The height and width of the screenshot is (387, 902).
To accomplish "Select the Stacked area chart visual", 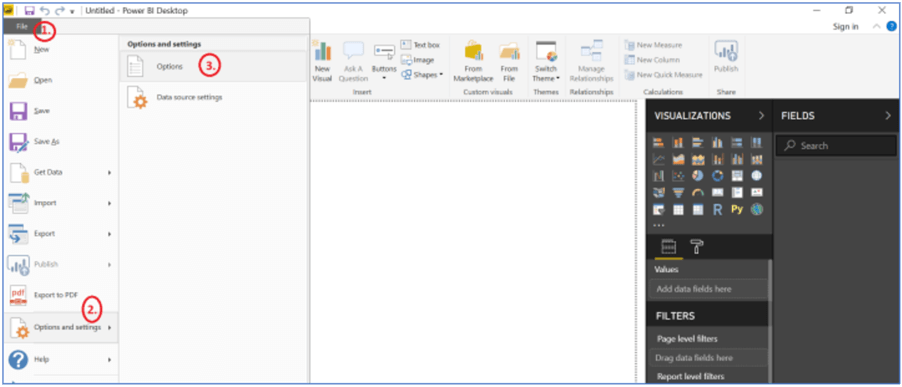I will tap(698, 159).
